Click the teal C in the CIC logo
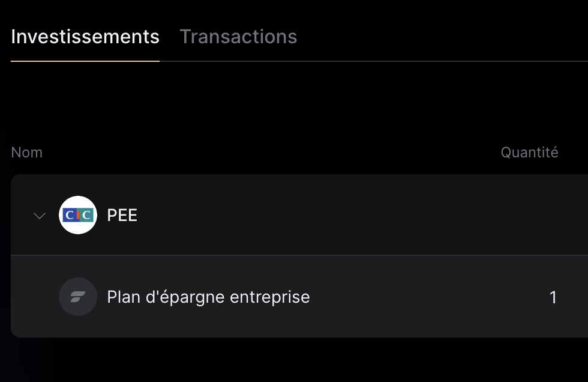The image size is (588, 382). (x=87, y=215)
